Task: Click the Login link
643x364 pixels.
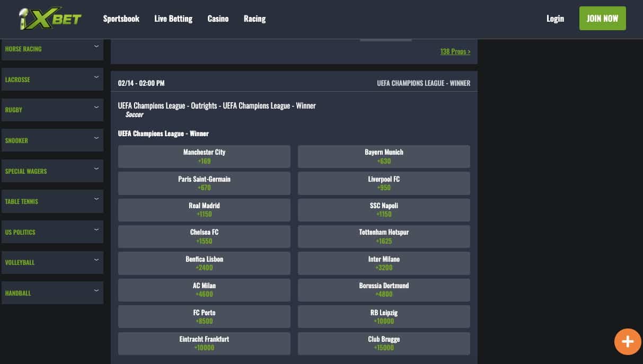Action: (555, 19)
